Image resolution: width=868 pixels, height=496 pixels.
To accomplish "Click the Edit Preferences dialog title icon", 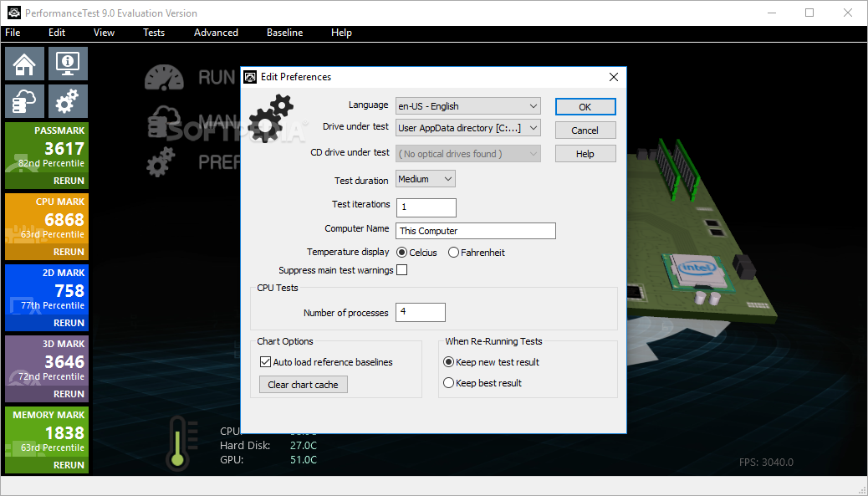I will click(250, 77).
